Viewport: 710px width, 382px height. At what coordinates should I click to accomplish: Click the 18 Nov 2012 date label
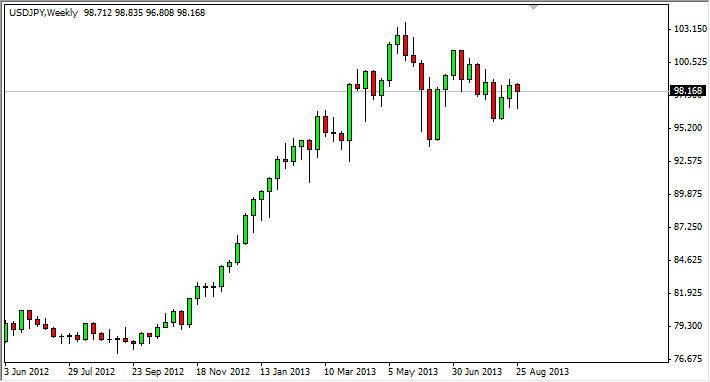223,372
